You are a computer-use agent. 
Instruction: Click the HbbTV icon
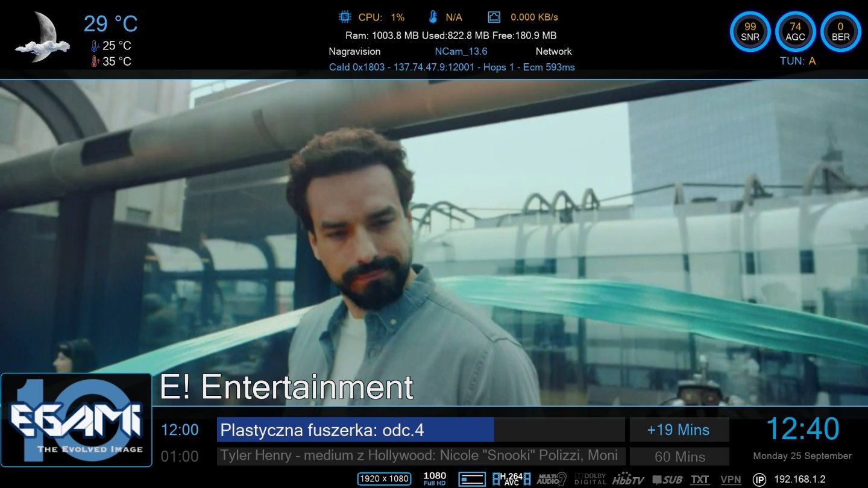[628, 480]
